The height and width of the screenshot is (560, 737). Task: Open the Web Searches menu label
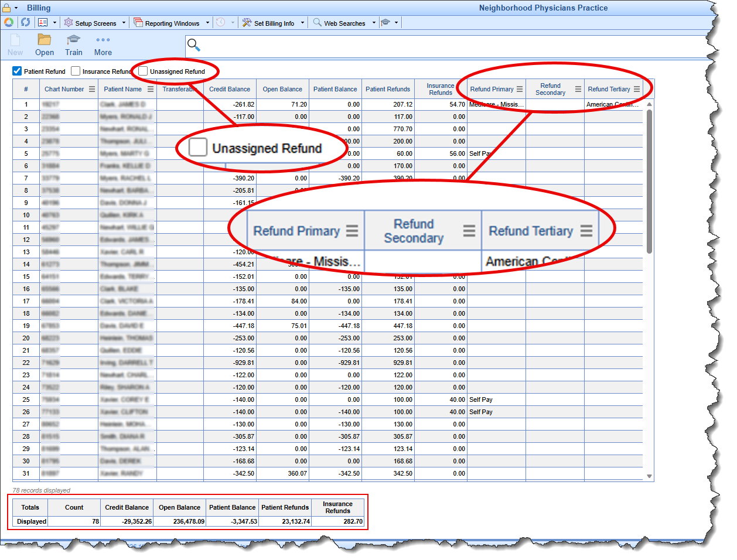344,23
